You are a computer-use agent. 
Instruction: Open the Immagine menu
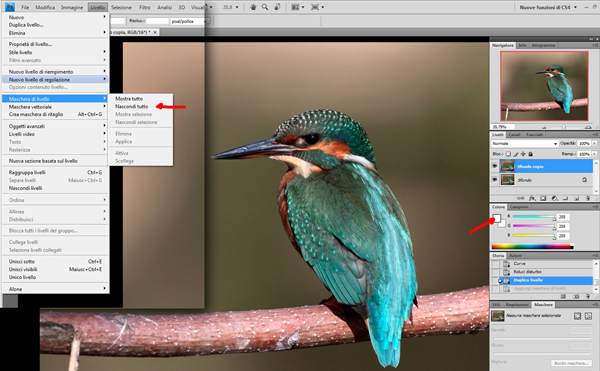[72, 7]
